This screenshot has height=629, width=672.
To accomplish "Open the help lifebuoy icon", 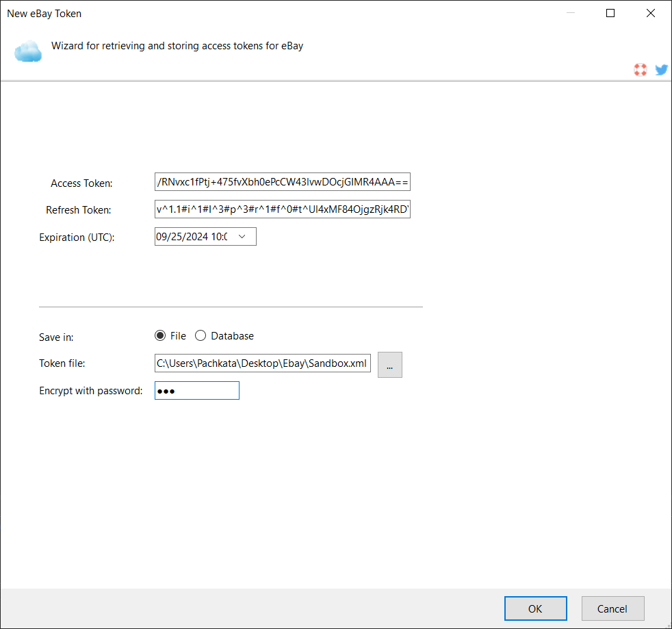I will tap(641, 69).
